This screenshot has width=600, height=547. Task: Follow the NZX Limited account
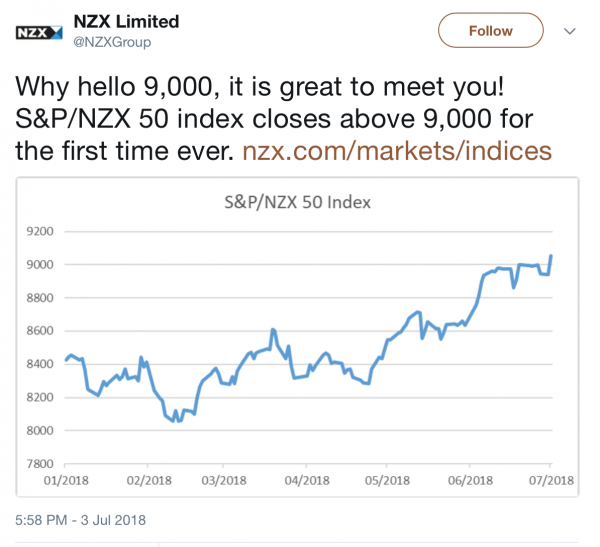(x=490, y=31)
